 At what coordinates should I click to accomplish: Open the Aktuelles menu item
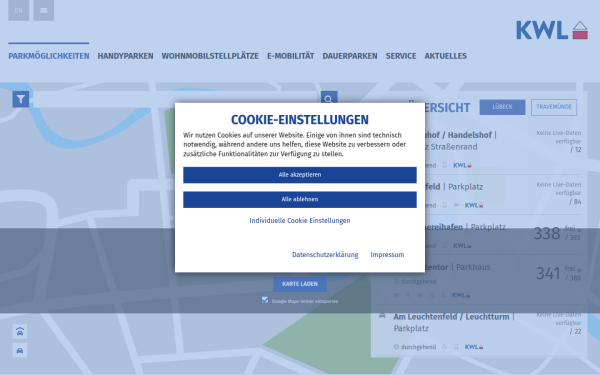point(445,56)
